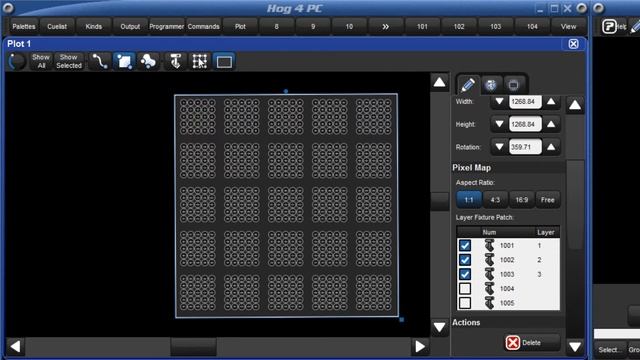Click view button 8

point(276,27)
